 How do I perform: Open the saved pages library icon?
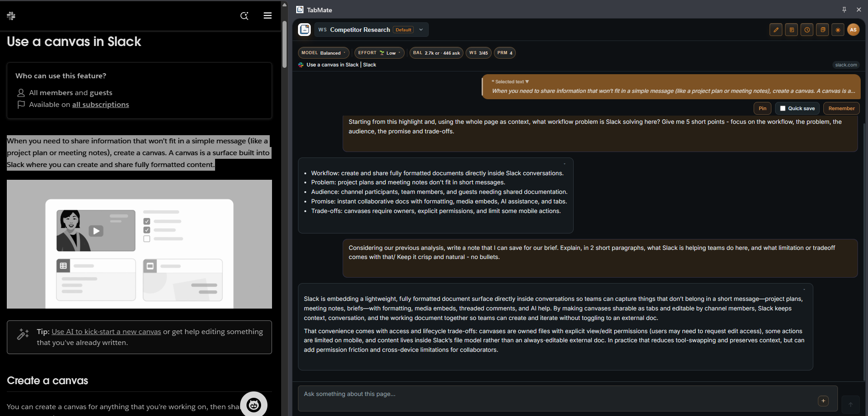(x=822, y=30)
